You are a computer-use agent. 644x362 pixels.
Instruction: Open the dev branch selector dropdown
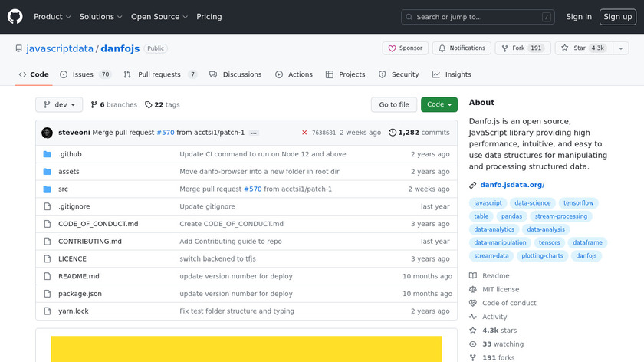pyautogui.click(x=59, y=105)
